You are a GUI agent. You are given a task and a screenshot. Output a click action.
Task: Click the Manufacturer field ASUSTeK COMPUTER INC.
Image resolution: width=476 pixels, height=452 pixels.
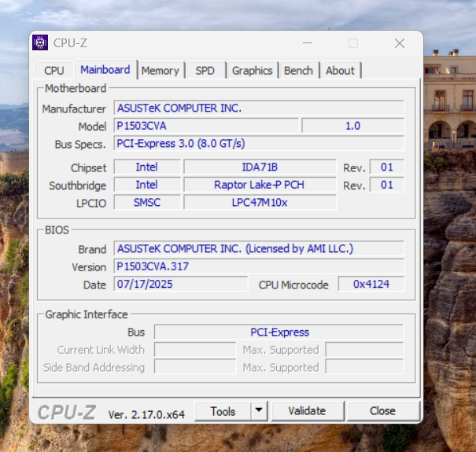tap(259, 108)
